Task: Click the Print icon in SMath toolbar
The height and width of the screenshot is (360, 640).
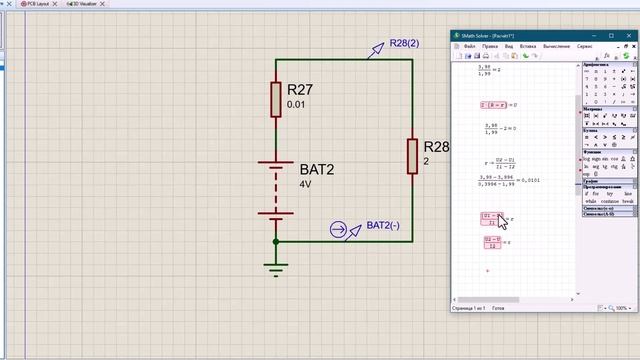Action: point(486,56)
